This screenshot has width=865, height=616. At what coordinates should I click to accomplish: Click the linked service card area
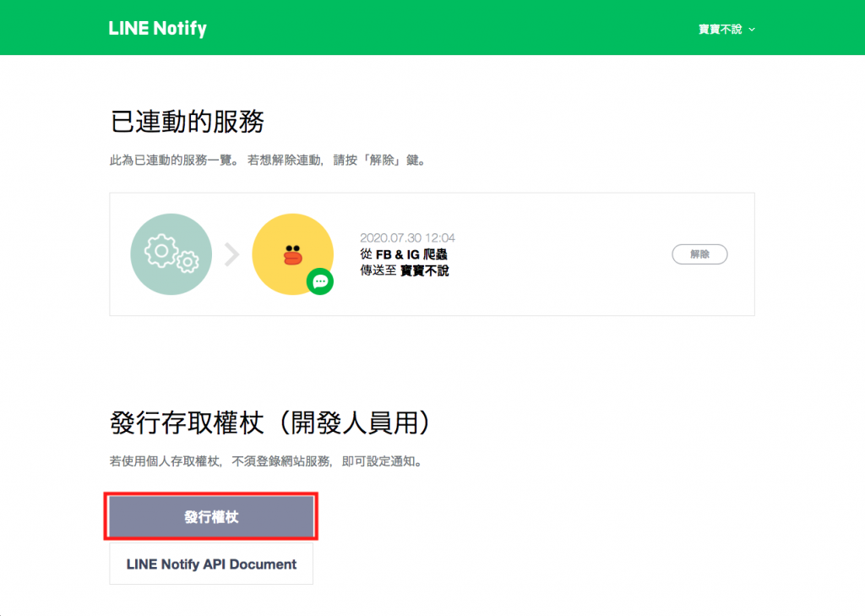(432, 254)
